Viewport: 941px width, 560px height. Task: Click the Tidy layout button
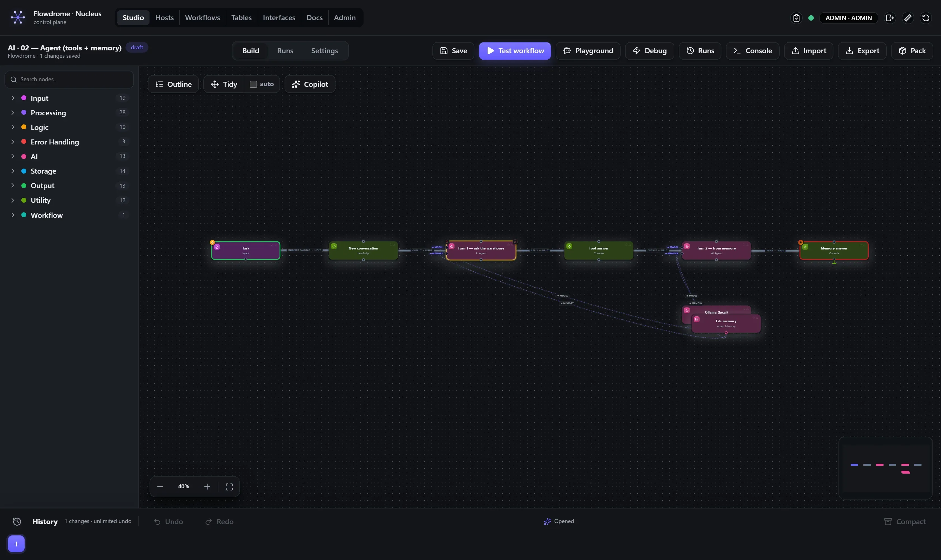point(224,84)
